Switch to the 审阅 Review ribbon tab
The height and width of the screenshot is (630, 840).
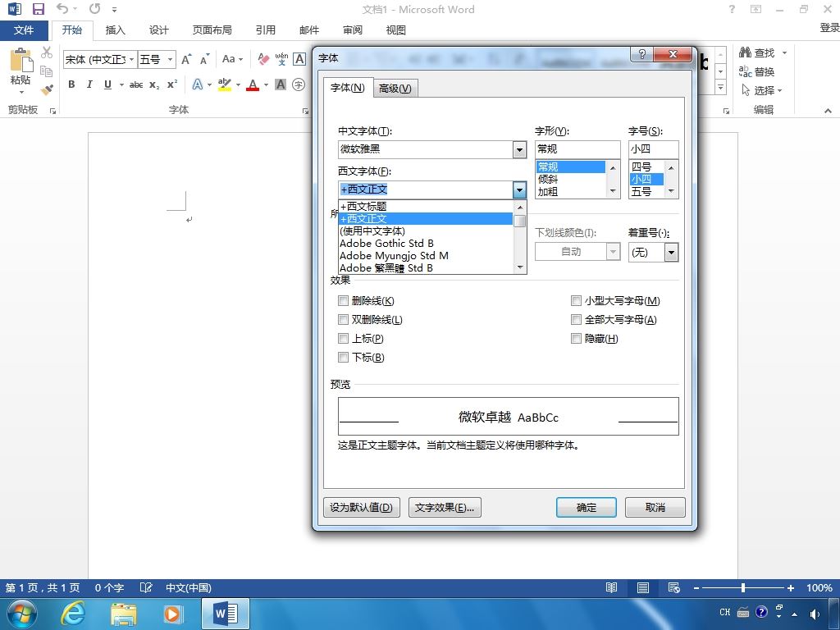point(353,30)
